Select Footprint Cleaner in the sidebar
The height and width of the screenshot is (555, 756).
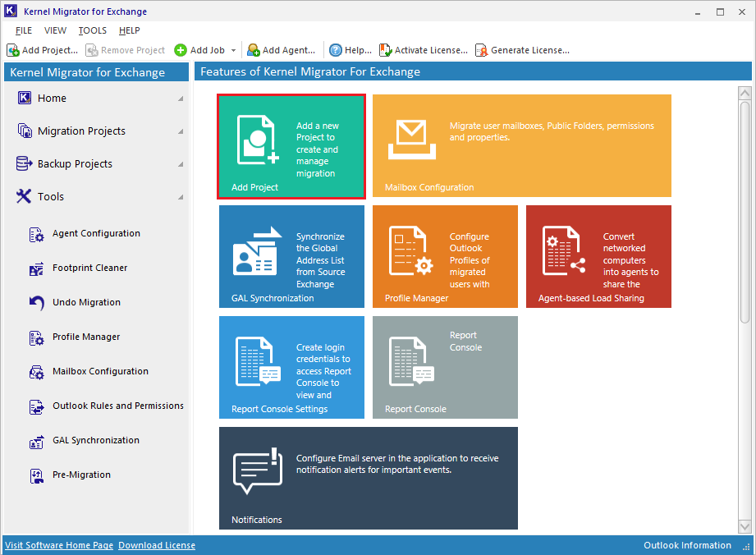pos(89,268)
